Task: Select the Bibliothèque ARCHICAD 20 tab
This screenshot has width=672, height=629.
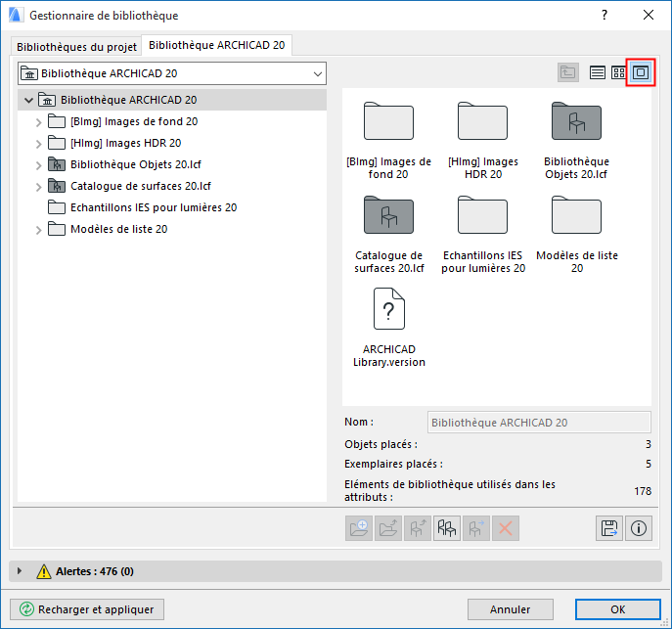Action: (216, 45)
